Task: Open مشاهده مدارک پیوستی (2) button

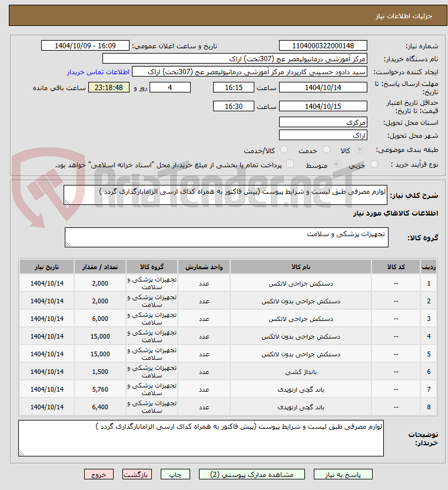Action: 252,474
